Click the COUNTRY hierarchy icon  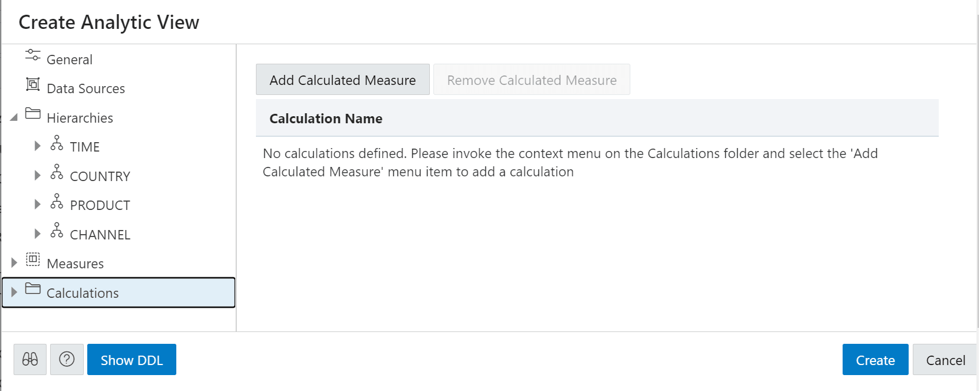click(x=57, y=172)
